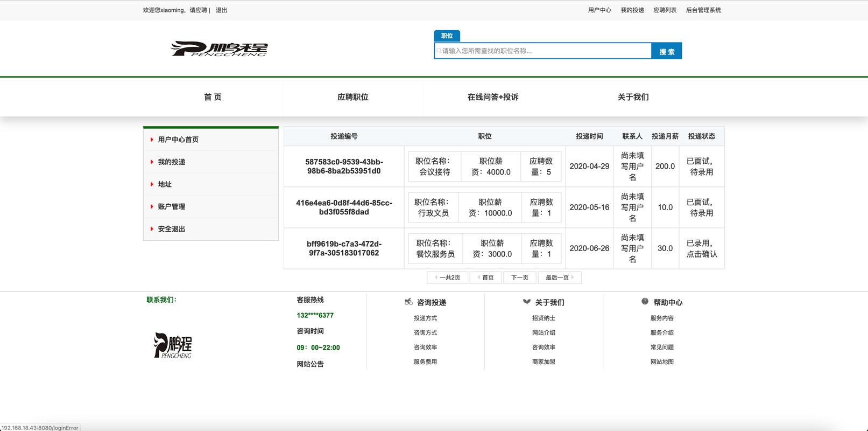This screenshot has height=431, width=868.
Task: Open the 首 页 navigation item
Action: pyautogui.click(x=213, y=97)
